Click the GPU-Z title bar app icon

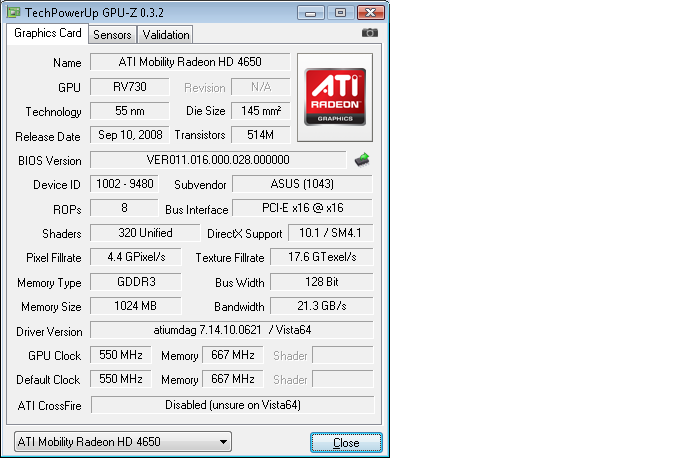pos(14,12)
